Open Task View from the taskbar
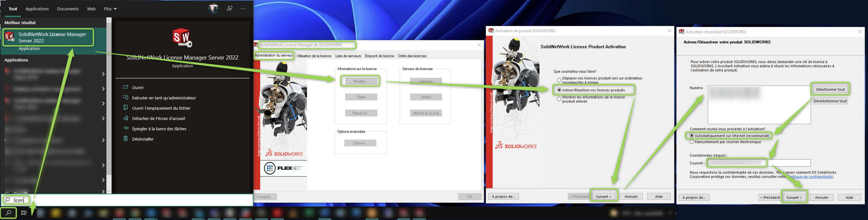 click(x=24, y=213)
